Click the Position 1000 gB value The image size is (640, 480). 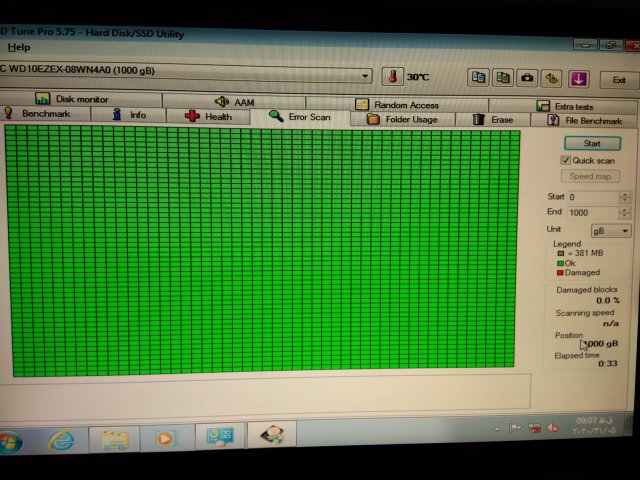click(601, 344)
